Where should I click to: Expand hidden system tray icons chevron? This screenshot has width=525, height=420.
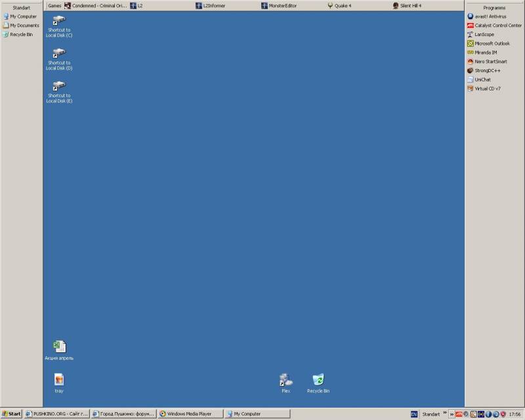tap(451, 414)
